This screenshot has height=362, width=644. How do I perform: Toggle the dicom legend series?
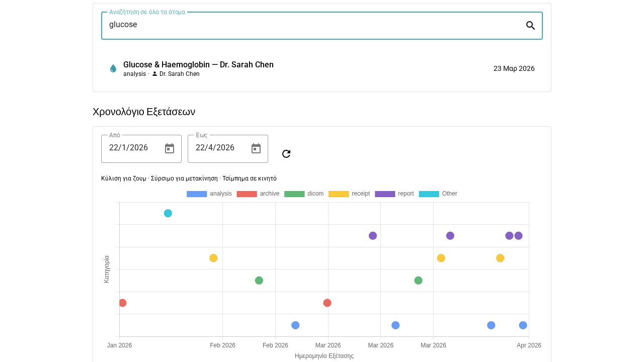(304, 194)
